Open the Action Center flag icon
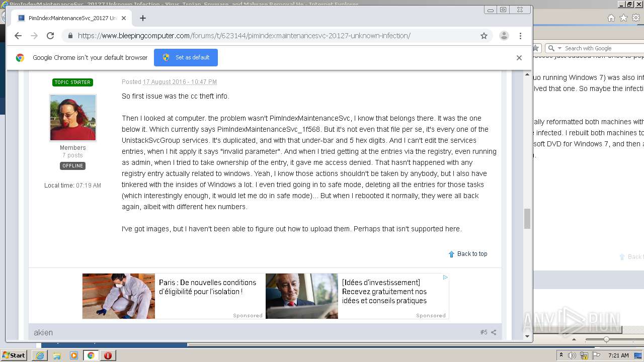 click(596, 355)
